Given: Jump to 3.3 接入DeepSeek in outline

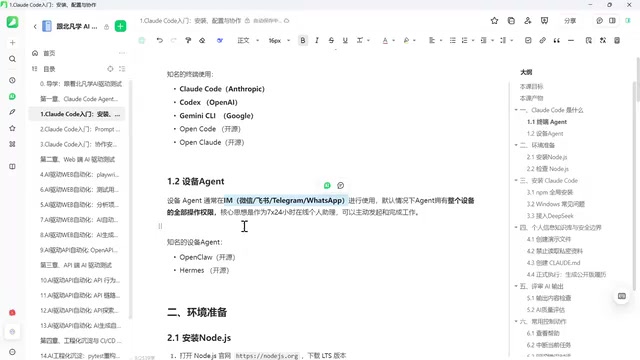Looking at the screenshot, I should click(x=550, y=216).
